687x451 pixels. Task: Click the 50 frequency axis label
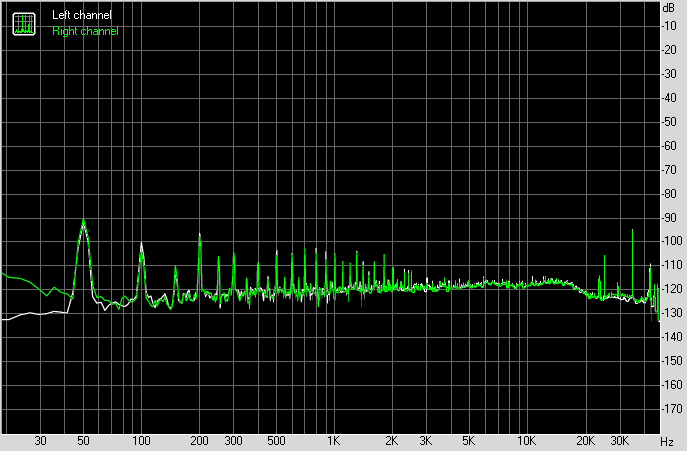[83, 441]
